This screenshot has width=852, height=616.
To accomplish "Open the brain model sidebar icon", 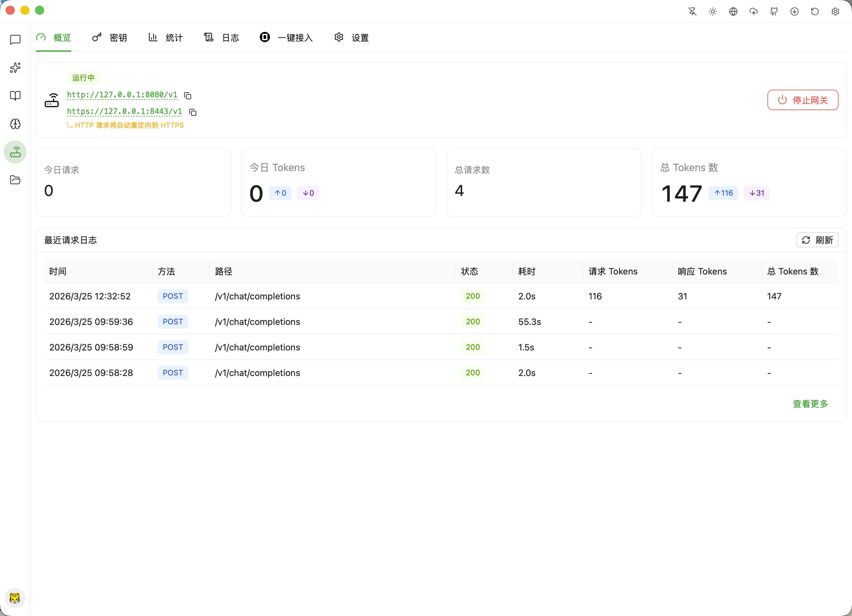I will (15, 124).
